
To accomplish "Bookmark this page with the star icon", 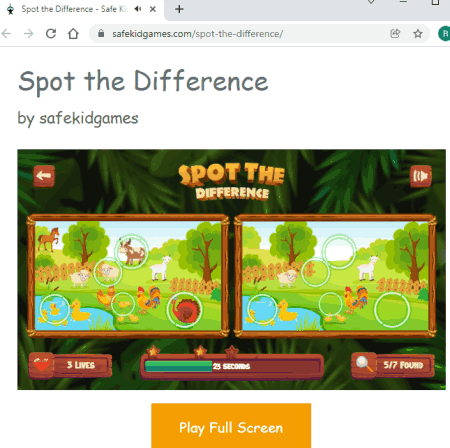I will tap(418, 34).
